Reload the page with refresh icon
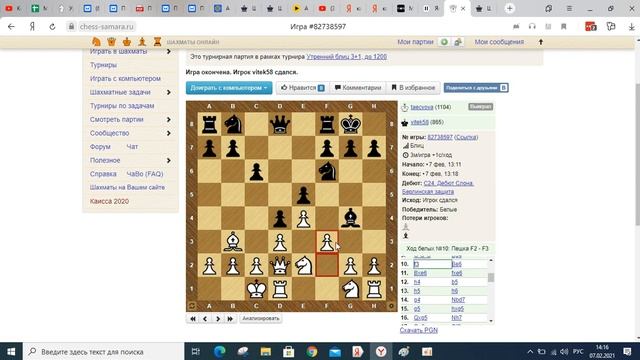The height and width of the screenshot is (360, 640). 52,27
